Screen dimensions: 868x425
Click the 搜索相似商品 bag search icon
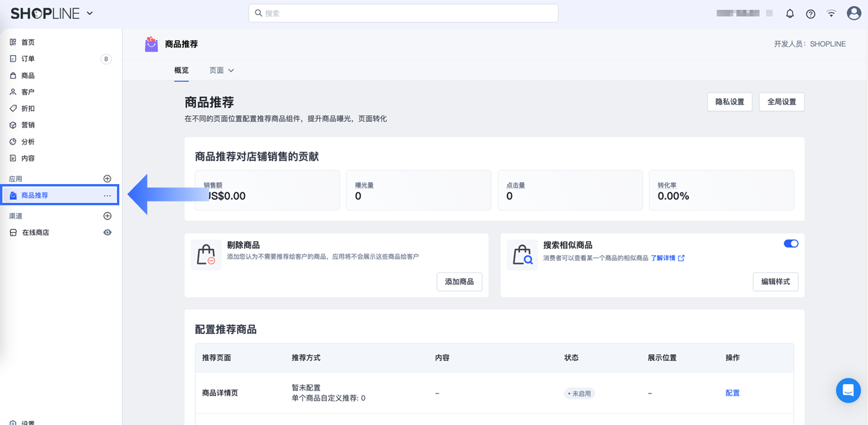point(522,255)
